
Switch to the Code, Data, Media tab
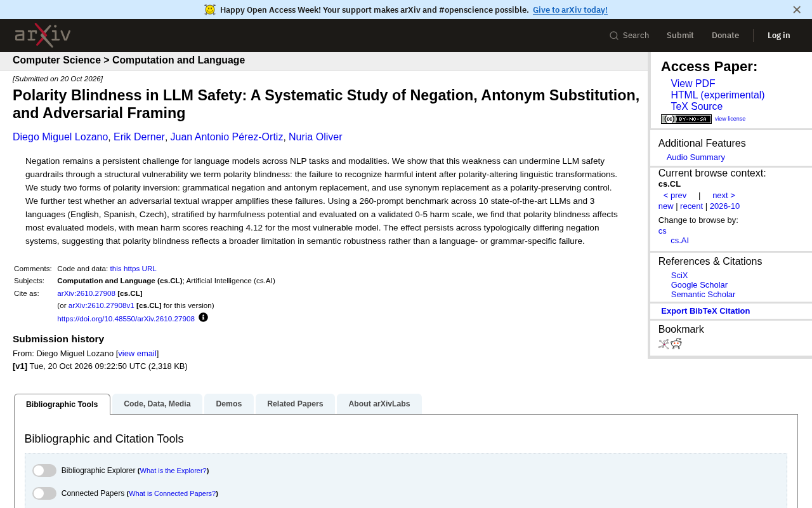tap(157, 404)
